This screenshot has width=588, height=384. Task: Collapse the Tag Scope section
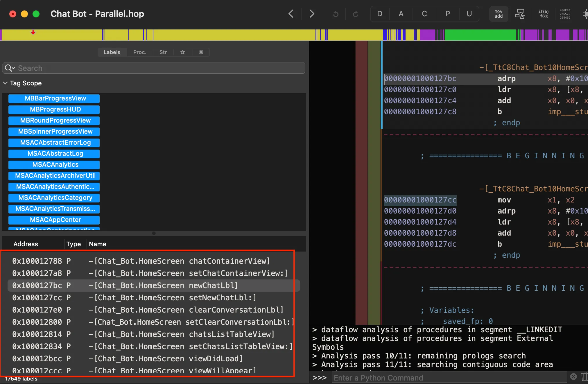[x=5, y=83]
